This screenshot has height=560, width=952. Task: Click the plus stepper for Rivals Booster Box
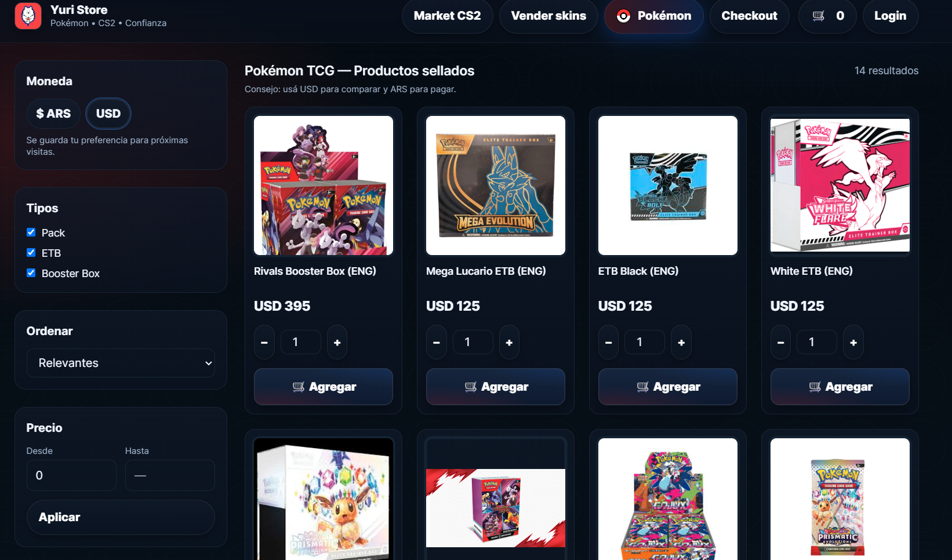337,343
